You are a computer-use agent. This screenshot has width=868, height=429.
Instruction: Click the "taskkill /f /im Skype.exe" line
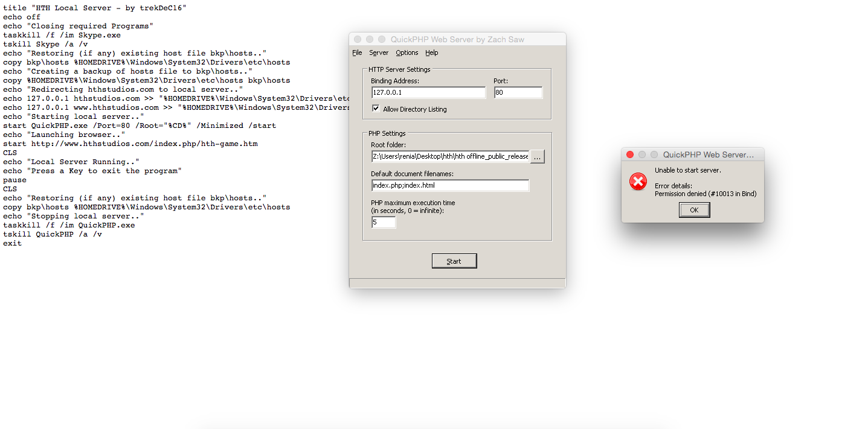[62, 35]
